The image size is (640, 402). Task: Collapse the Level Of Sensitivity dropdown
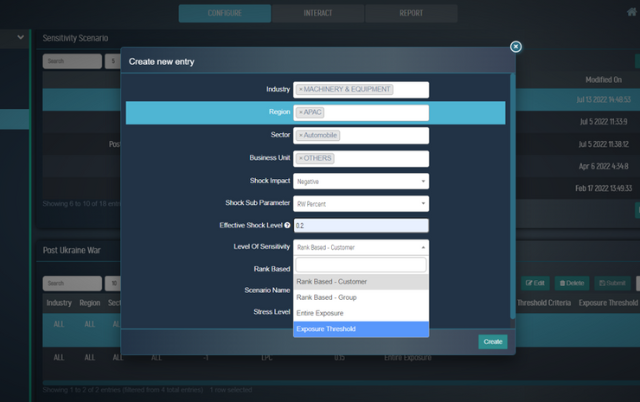361,247
